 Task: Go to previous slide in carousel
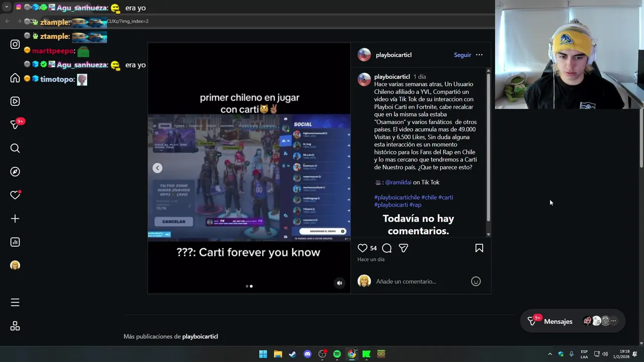[x=157, y=168]
